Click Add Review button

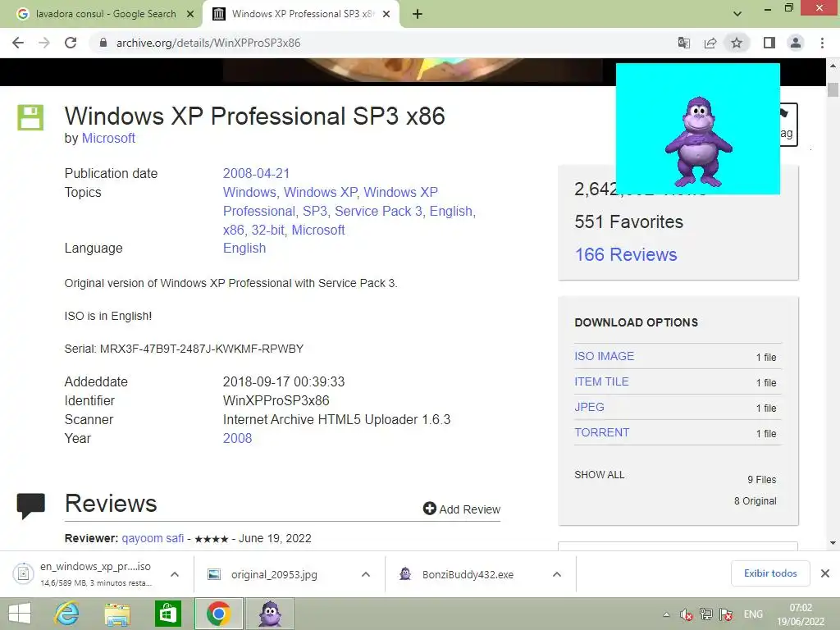[x=462, y=509]
